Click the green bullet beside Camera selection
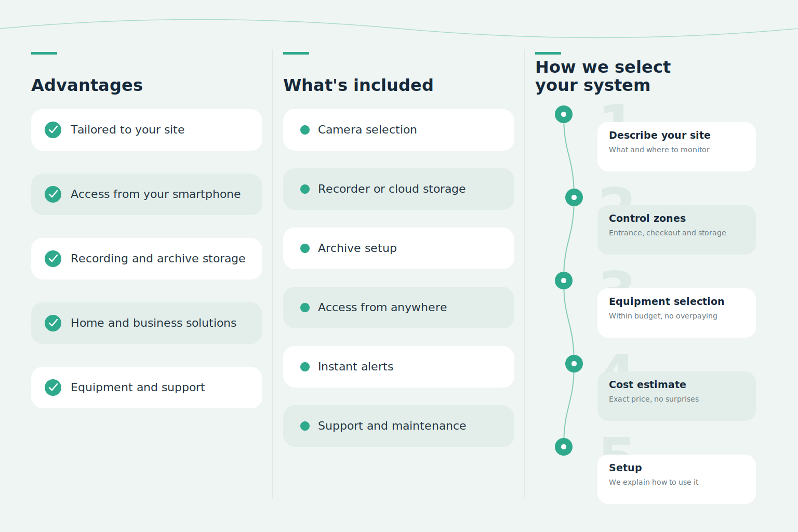This screenshot has width=798, height=532. pos(305,130)
